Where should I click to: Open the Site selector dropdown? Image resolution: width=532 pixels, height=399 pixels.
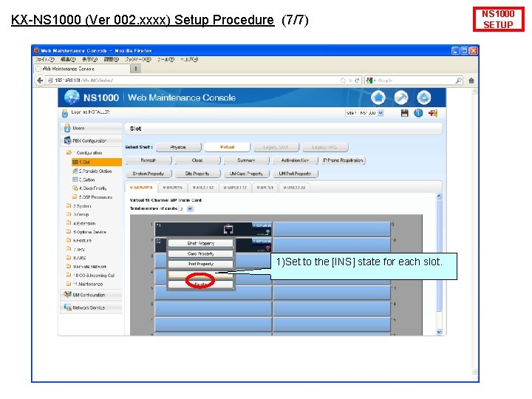[381, 113]
